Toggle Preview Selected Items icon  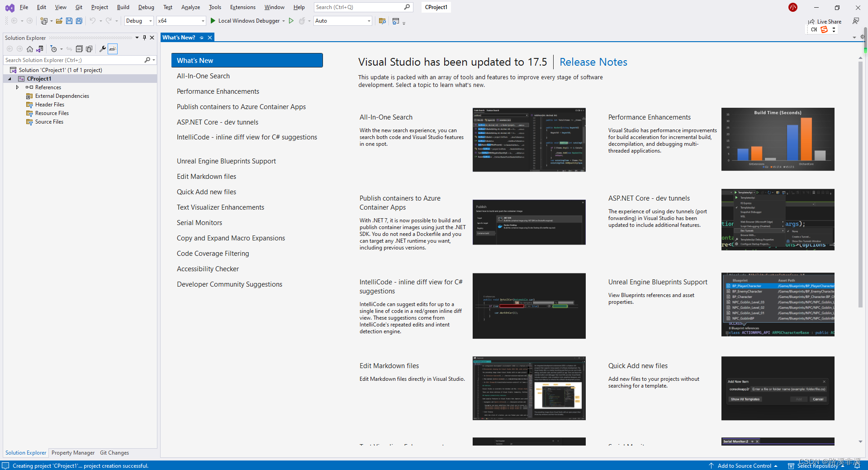[x=113, y=49]
